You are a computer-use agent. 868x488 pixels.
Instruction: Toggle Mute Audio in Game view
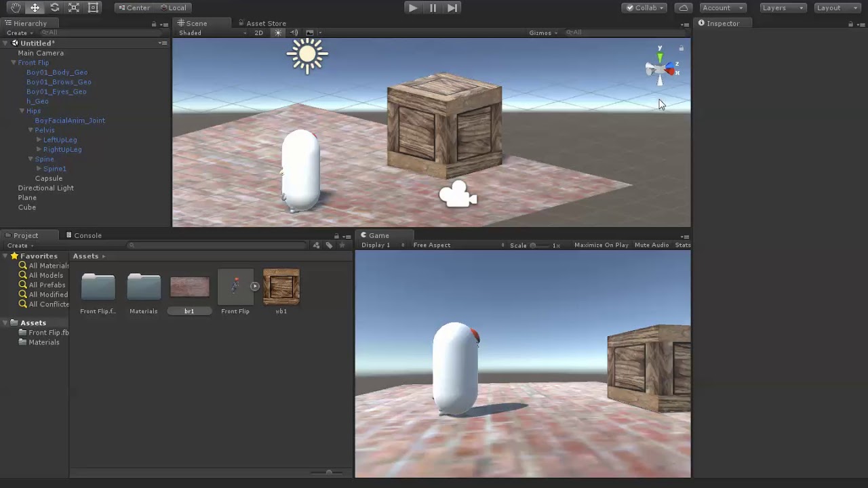click(652, 245)
